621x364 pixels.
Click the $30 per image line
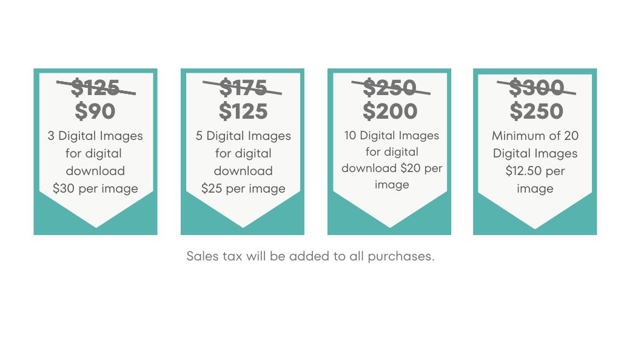pos(95,188)
